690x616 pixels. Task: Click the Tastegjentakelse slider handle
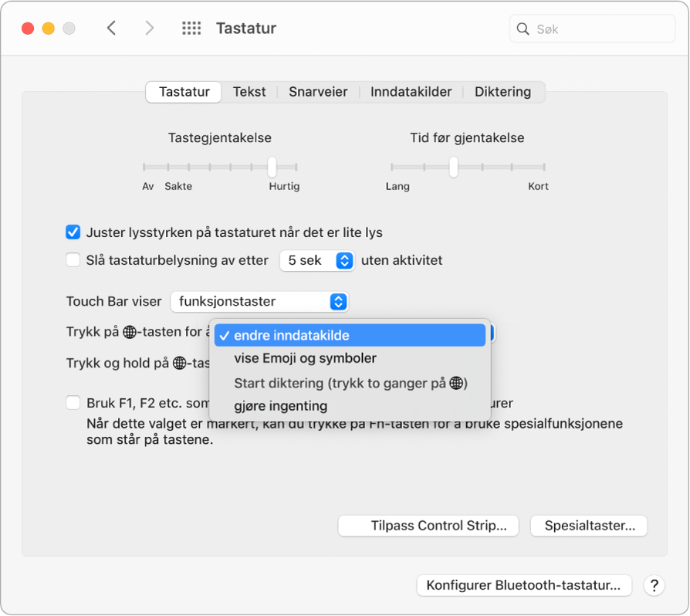click(272, 165)
